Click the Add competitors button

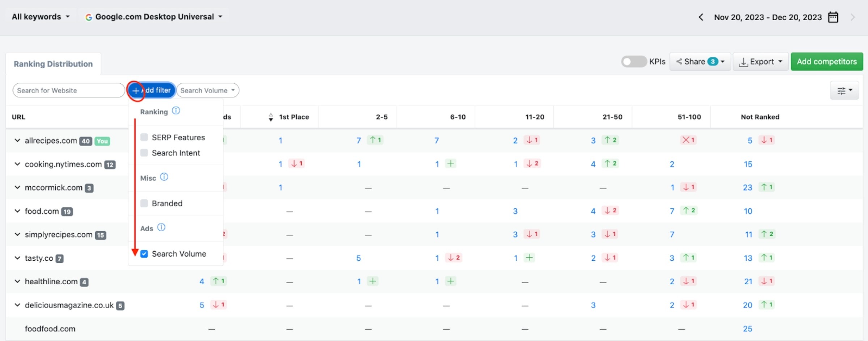pyautogui.click(x=827, y=61)
